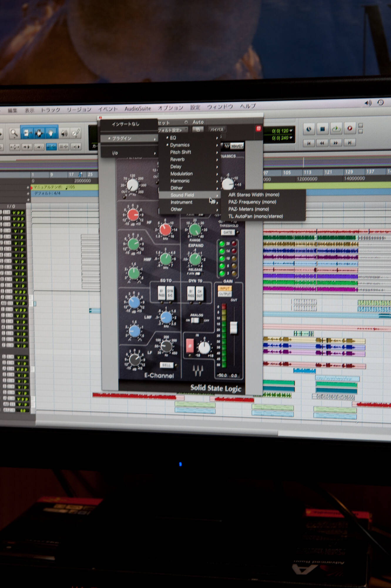Viewport: 391px width, 588px height.
Task: Click the Fast Forward transport button
Action: [336, 143]
